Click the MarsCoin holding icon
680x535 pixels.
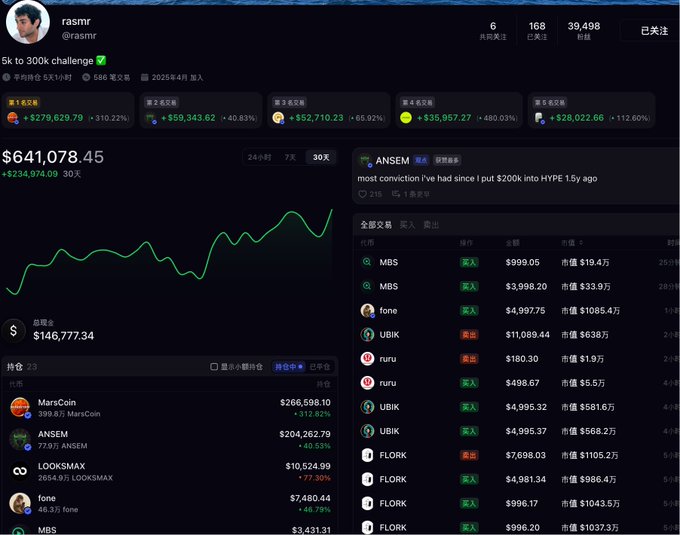20,408
